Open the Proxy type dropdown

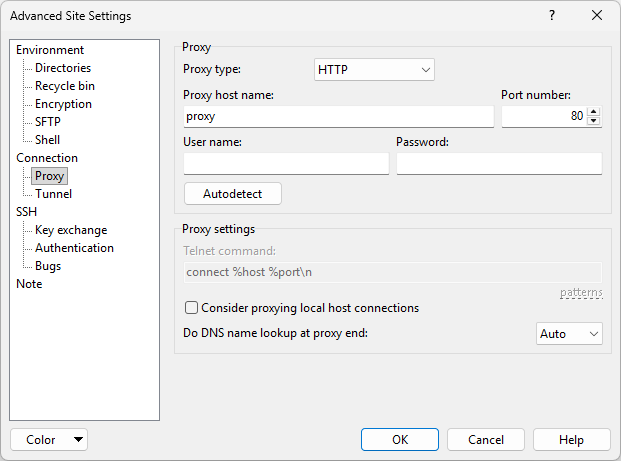coord(374,70)
